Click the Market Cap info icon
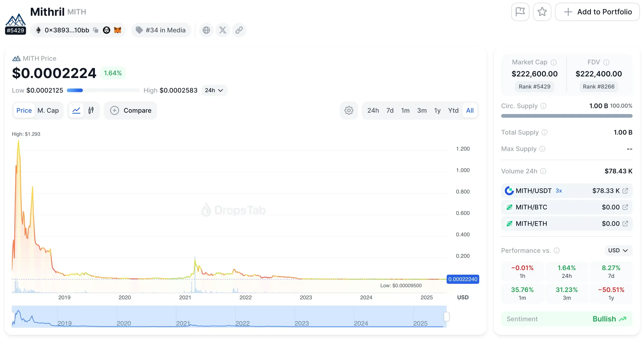 553,62
